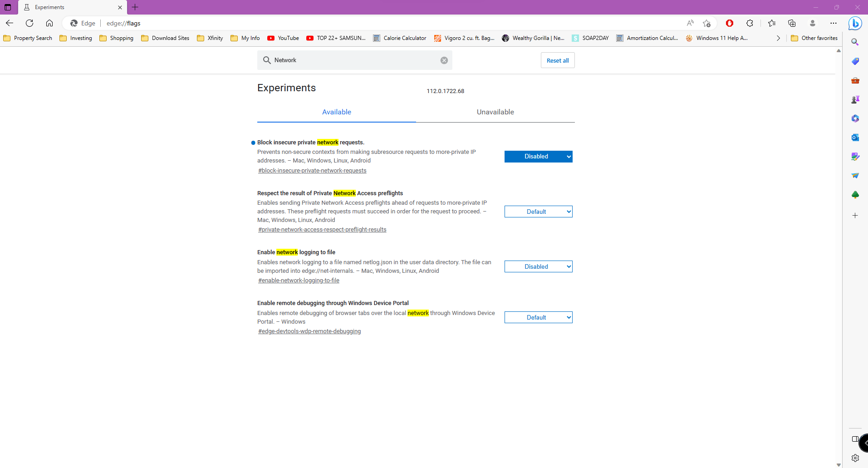The image size is (868, 468).
Task: Expand the favorites bar overflow chevron
Action: pyautogui.click(x=778, y=38)
